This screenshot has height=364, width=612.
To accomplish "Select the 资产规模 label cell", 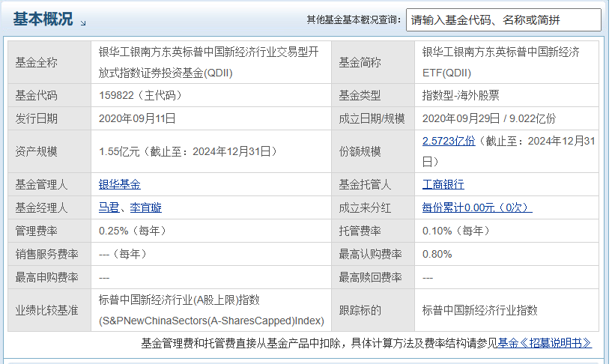I will click(49, 151).
